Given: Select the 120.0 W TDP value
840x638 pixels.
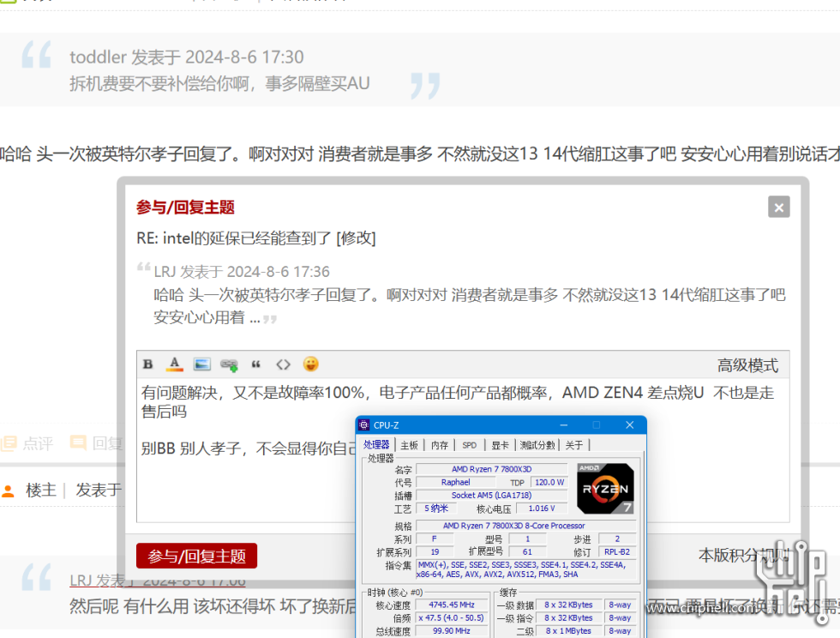Looking at the screenshot, I should click(x=549, y=483).
